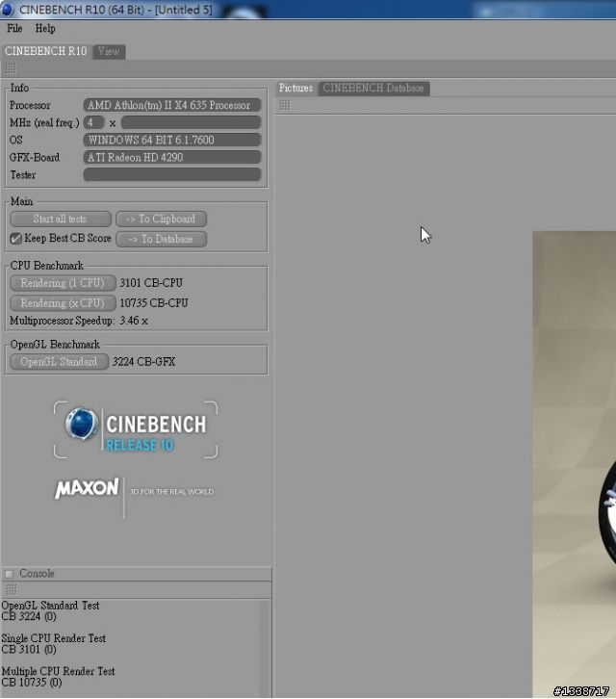Run the Rendering (1 CPU) test

tap(63, 283)
